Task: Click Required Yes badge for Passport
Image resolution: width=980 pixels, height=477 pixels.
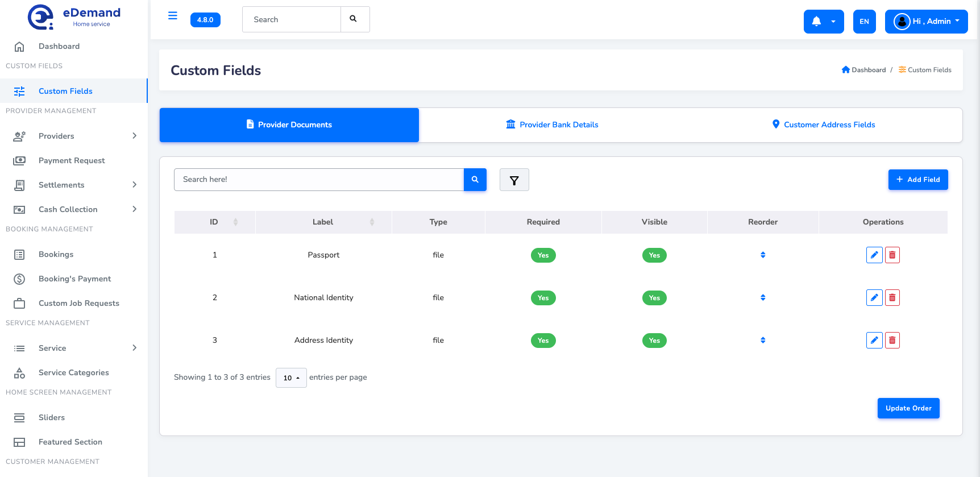Action: click(543, 255)
